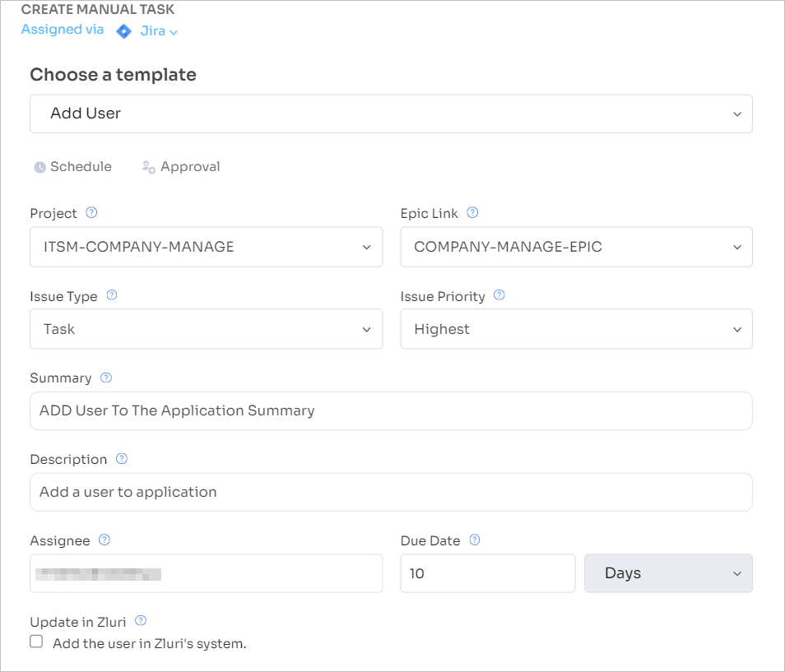This screenshot has width=785, height=672.
Task: Click the CREATE MANUAL TASK heading
Action: [x=98, y=10]
